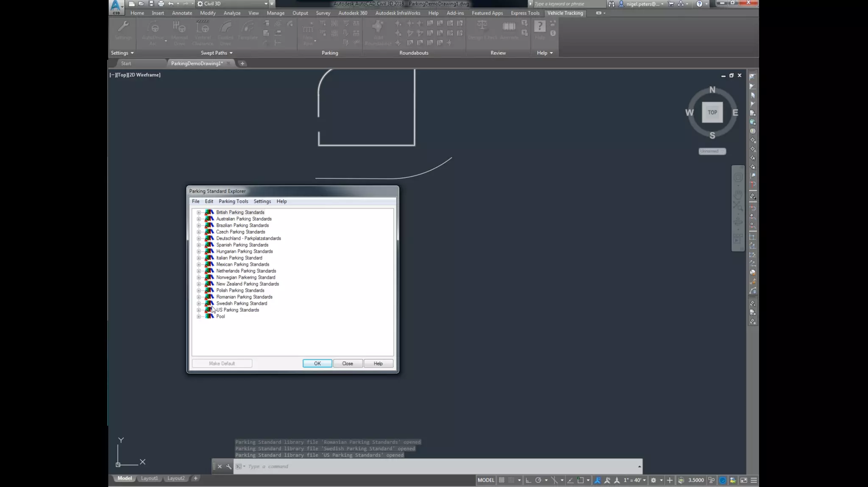The image size is (868, 487).
Task: Toggle ortho mode in status bar
Action: pyautogui.click(x=528, y=480)
